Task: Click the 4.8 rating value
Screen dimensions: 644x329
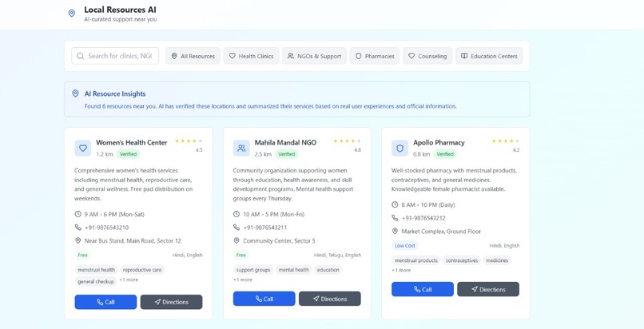Action: click(357, 150)
